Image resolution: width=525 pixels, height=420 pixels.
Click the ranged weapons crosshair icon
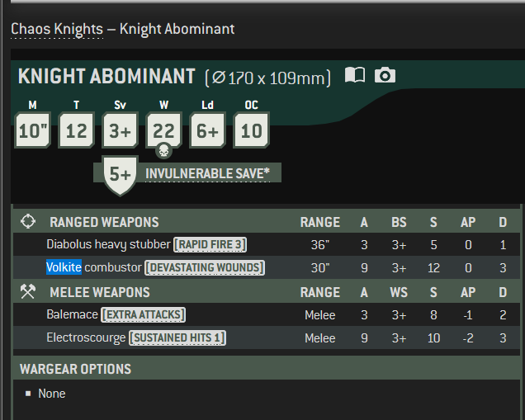click(28, 221)
